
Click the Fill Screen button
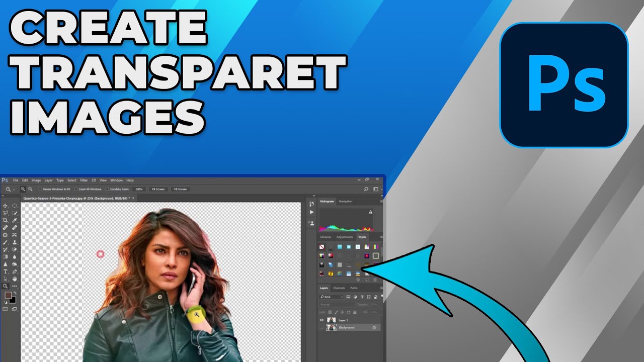point(180,189)
